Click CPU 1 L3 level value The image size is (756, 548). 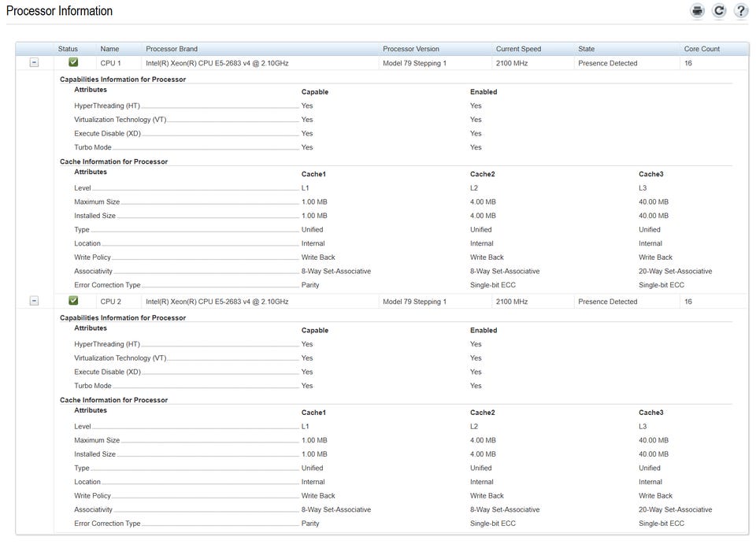[x=643, y=188]
